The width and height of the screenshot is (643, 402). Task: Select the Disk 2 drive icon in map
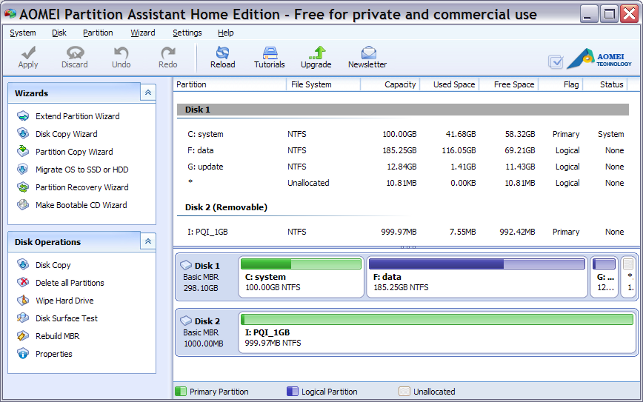click(186, 320)
